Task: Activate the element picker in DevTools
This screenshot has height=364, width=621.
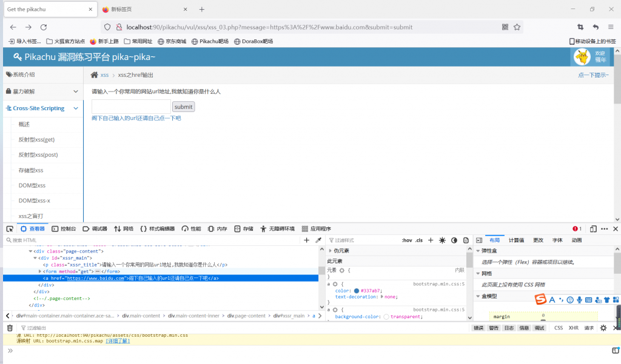Action: tap(10, 229)
